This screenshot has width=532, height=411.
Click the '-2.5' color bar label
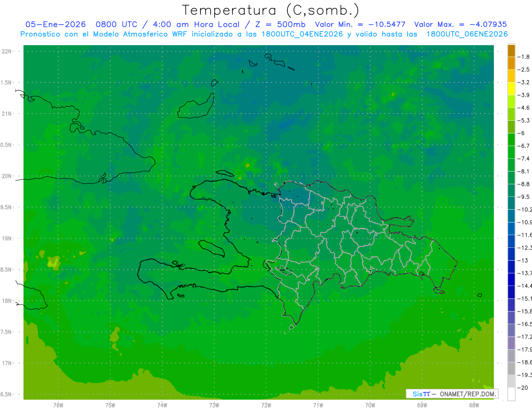coord(524,70)
